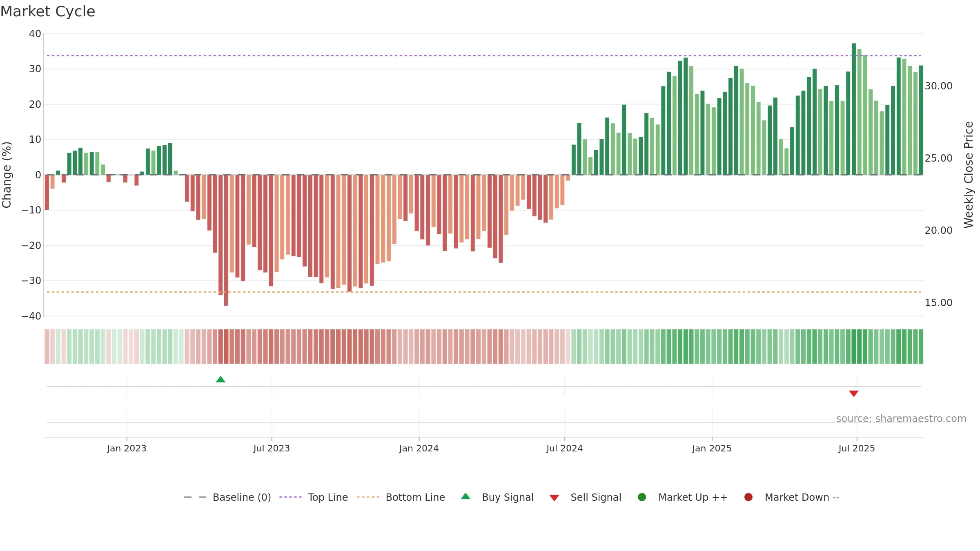Image resolution: width=980 pixels, height=551 pixels.
Task: Click the 20.00 price tick label
Action: [939, 231]
